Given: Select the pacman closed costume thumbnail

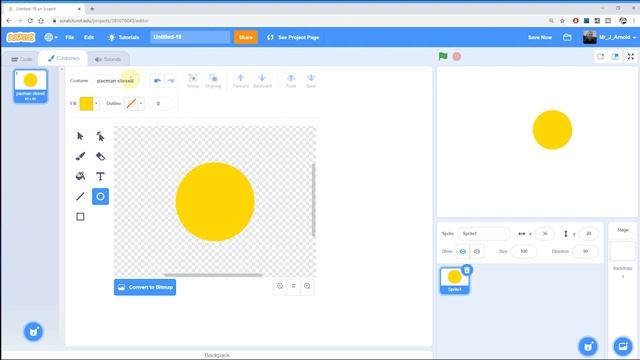Looking at the screenshot, I should tap(31, 86).
